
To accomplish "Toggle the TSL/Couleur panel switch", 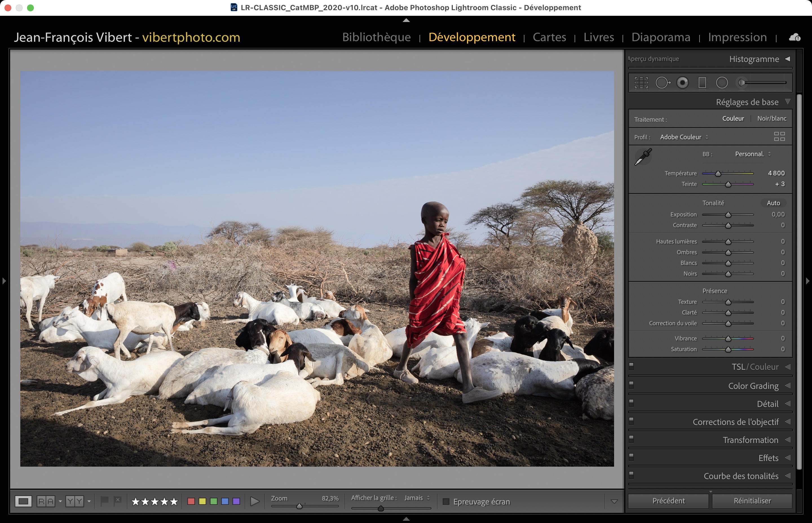I will [631, 366].
